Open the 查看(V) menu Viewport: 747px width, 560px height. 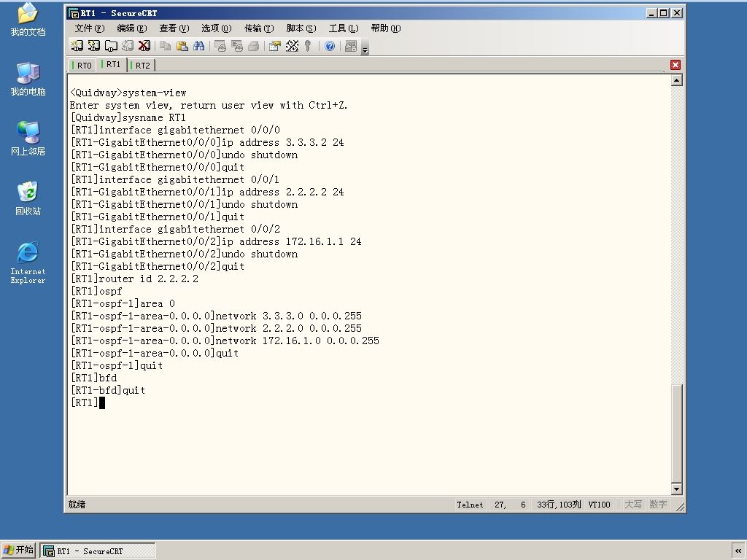[x=174, y=28]
